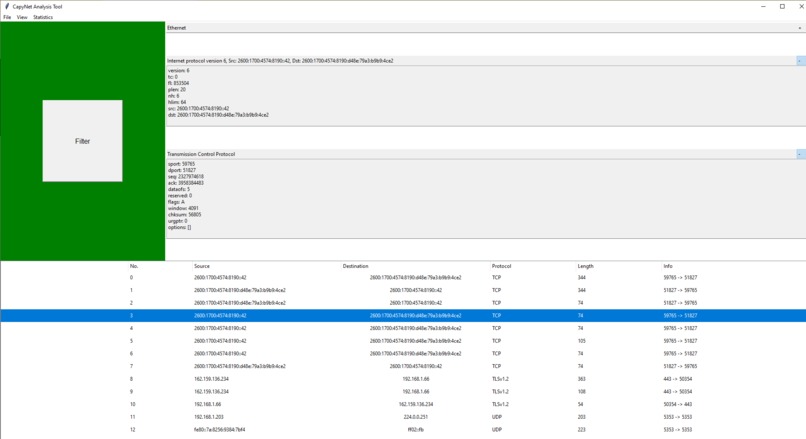Click UDP protocol cell in row 11

click(496, 417)
